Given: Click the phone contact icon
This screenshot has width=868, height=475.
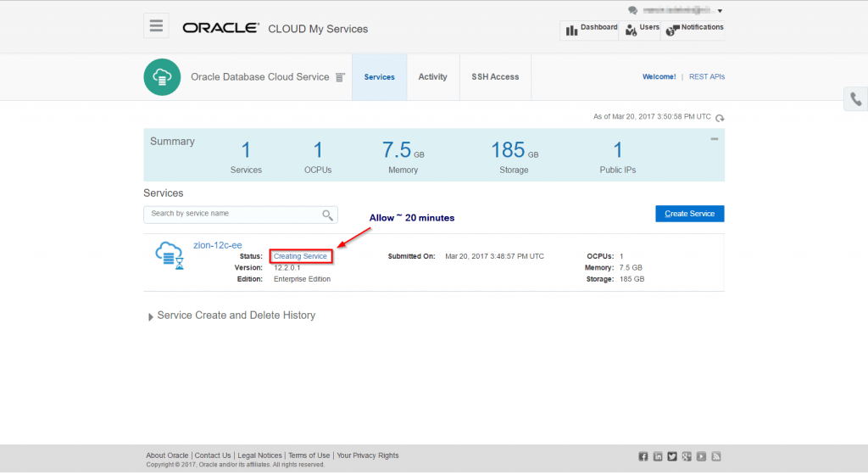Looking at the screenshot, I should coord(856,99).
